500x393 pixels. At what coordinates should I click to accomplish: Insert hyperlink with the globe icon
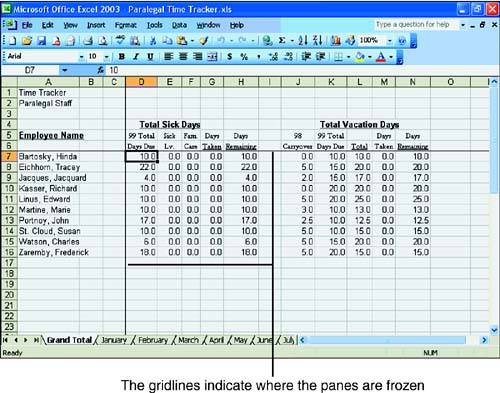tap(267, 41)
